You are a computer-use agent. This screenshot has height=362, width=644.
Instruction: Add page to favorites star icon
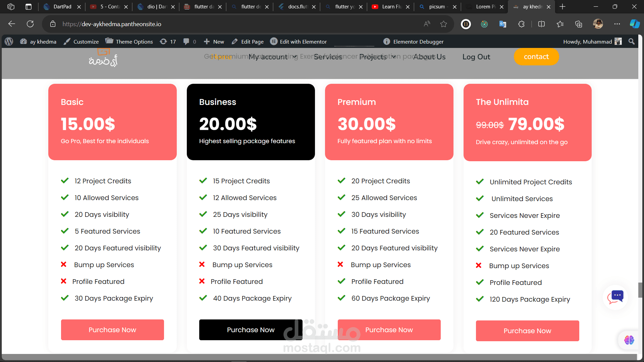(x=443, y=24)
